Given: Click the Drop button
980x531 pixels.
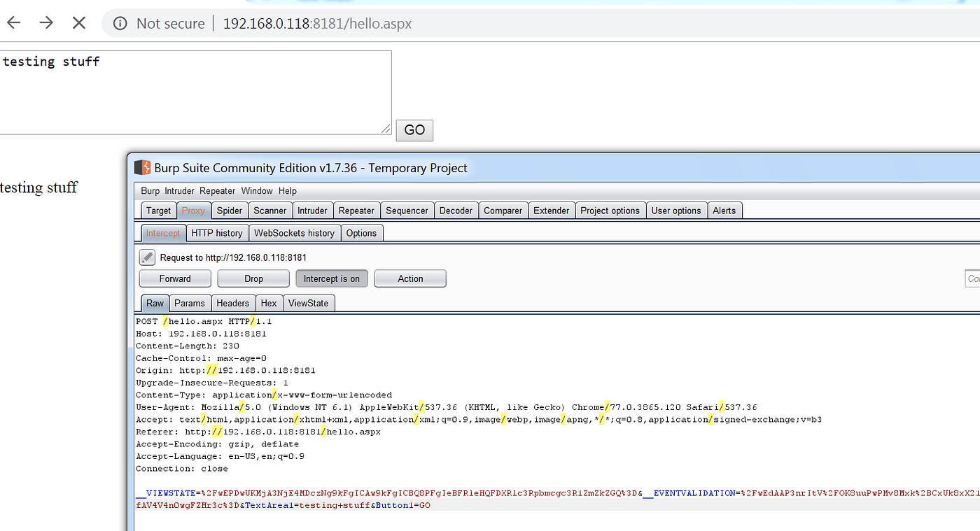Looking at the screenshot, I should point(253,278).
